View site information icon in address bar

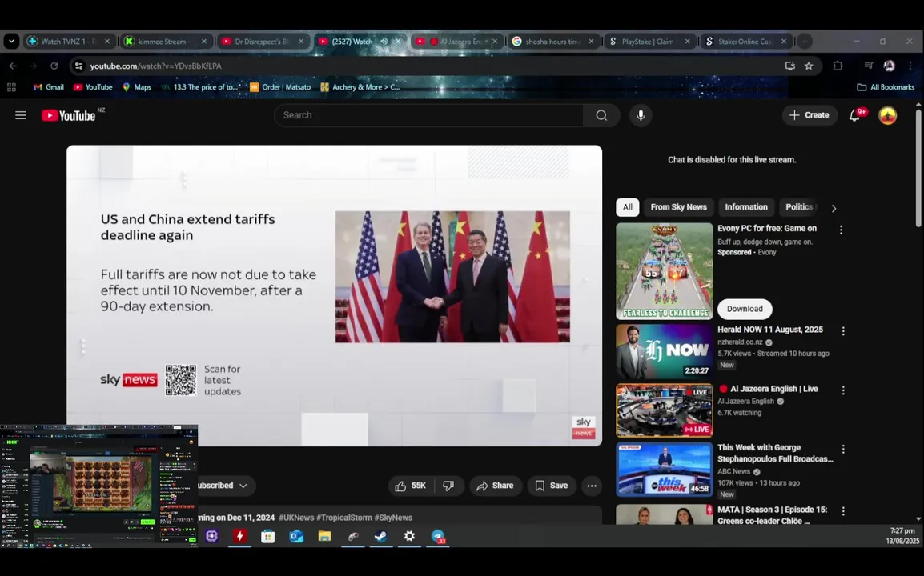pyautogui.click(x=79, y=66)
